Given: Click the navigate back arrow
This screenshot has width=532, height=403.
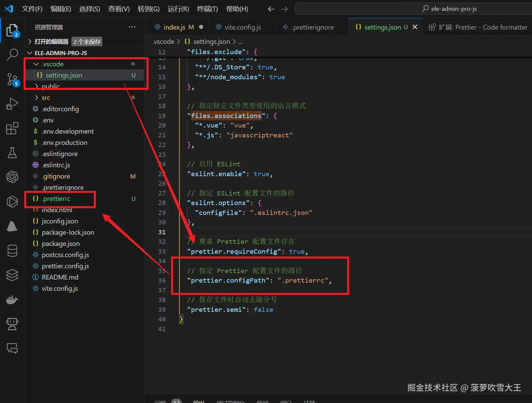Looking at the screenshot, I should coord(271,9).
